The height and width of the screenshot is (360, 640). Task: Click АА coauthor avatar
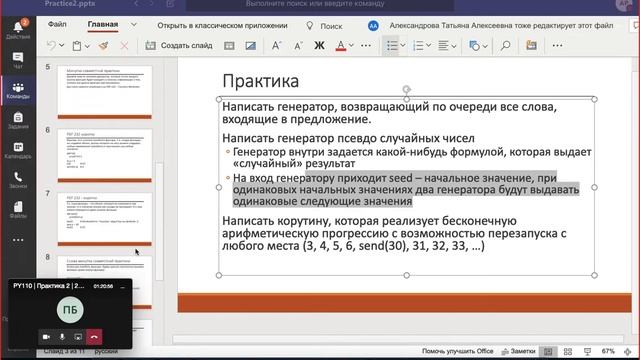[x=373, y=26]
